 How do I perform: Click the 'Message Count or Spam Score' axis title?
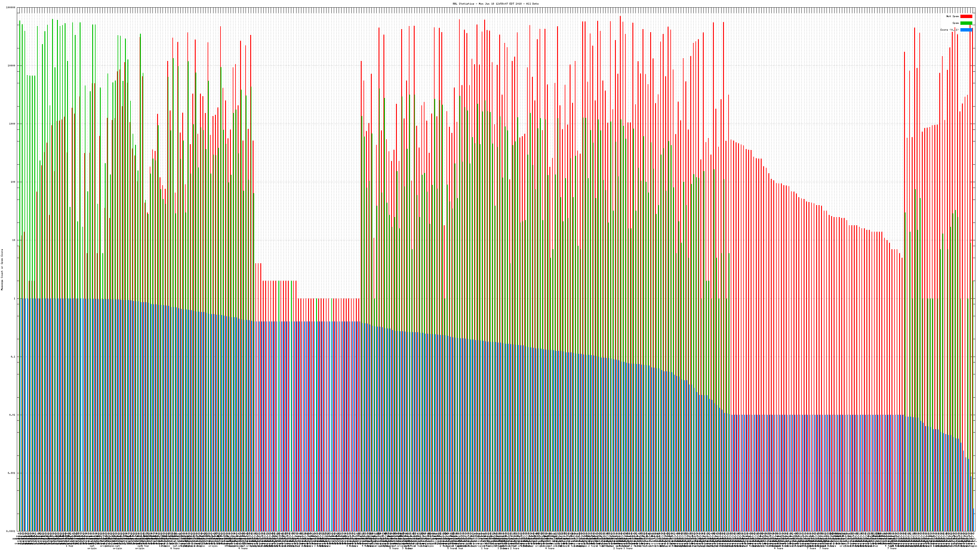[x=2, y=270]
